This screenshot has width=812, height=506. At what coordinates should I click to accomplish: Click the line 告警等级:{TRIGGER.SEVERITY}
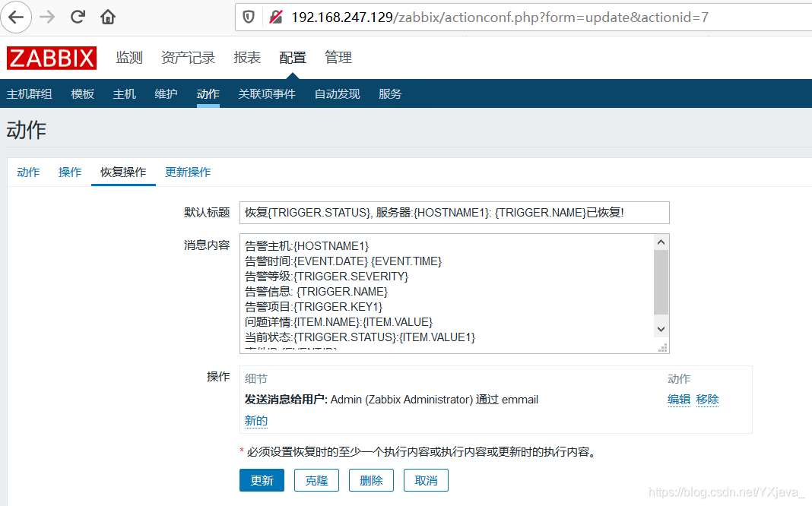coord(327,277)
